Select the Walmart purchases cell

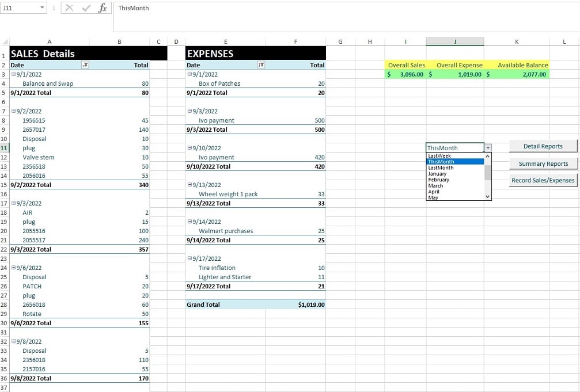[x=226, y=231]
